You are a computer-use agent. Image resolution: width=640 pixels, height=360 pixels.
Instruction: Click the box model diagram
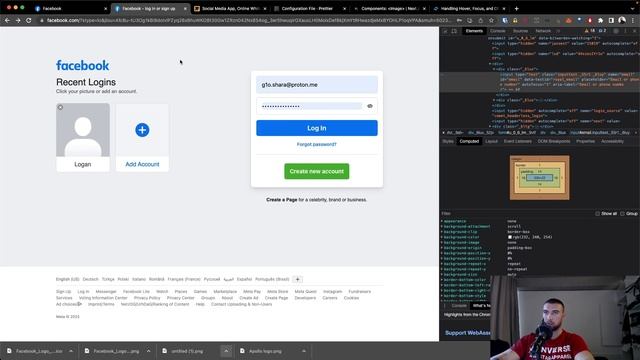click(x=539, y=178)
